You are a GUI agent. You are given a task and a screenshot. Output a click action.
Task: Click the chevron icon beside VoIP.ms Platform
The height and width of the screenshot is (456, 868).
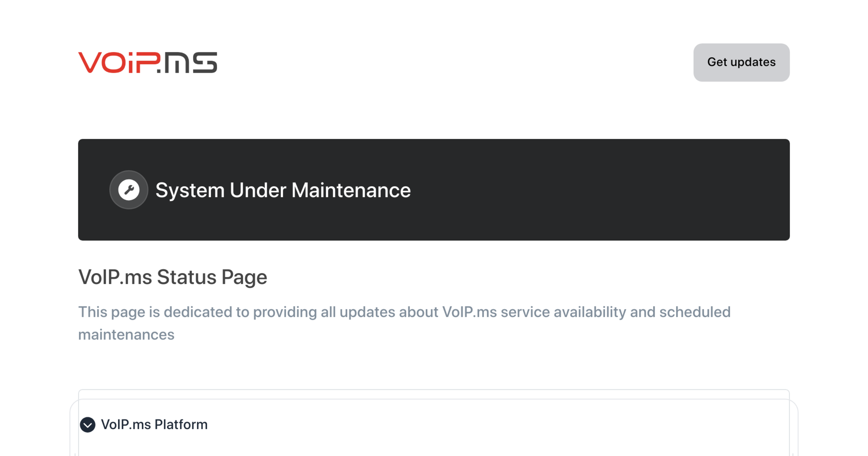(87, 424)
